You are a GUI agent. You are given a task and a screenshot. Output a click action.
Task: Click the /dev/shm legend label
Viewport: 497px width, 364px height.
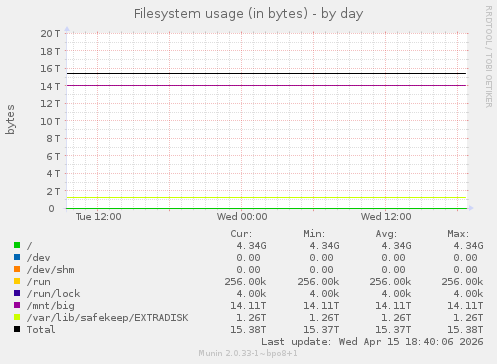point(51,270)
